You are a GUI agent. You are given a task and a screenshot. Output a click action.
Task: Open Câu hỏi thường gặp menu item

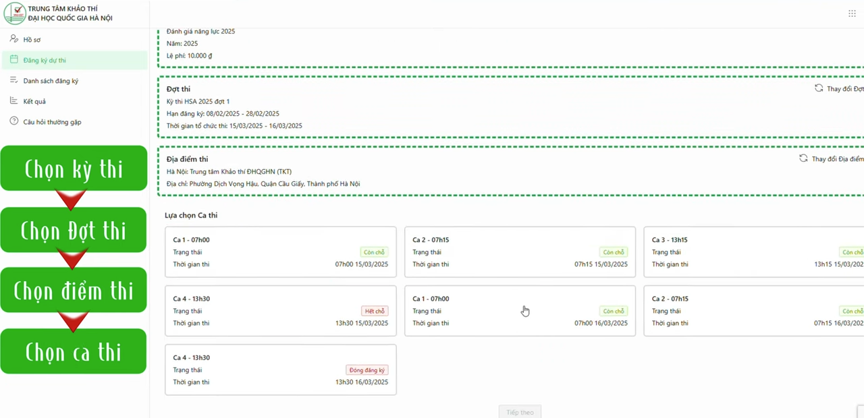point(52,122)
